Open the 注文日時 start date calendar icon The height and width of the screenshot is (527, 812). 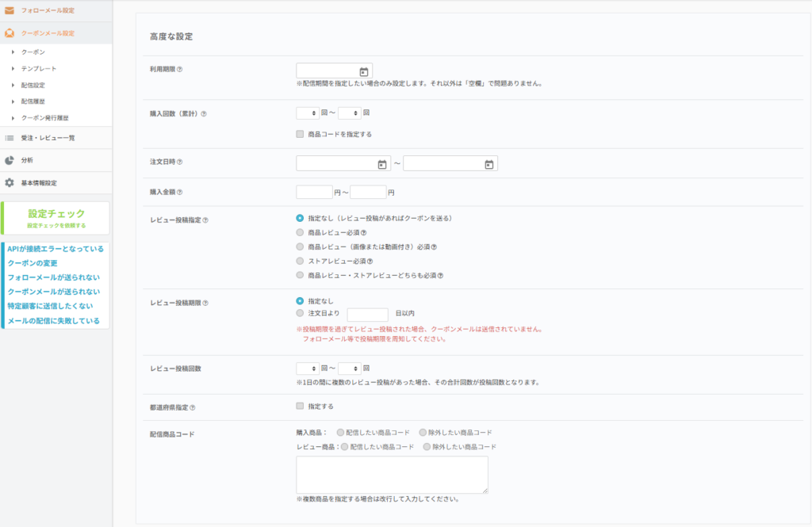click(381, 164)
